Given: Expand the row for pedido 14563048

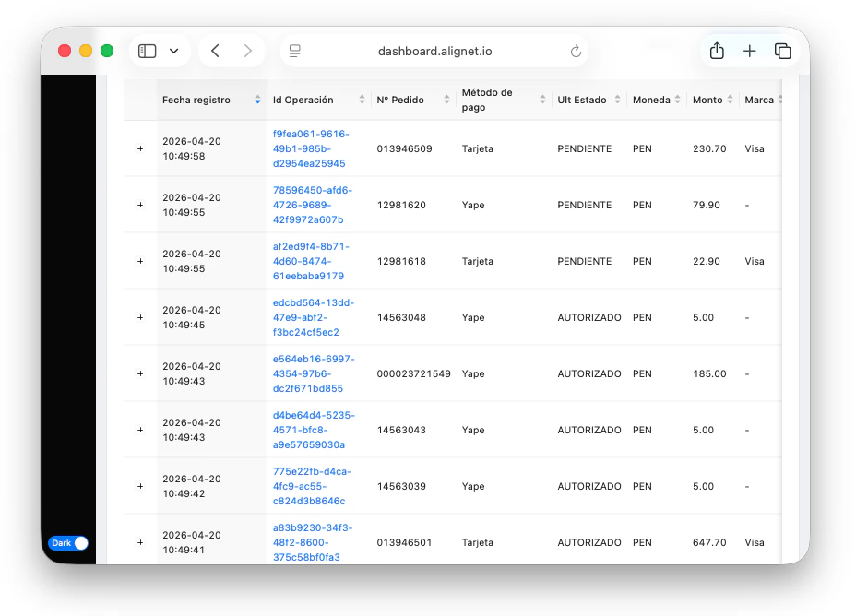Looking at the screenshot, I should (140, 317).
